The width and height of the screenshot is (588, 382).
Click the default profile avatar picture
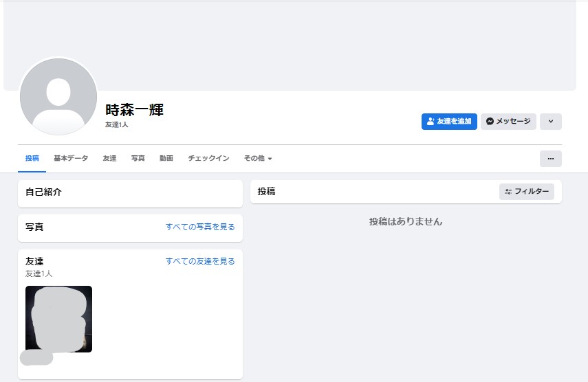(x=59, y=96)
